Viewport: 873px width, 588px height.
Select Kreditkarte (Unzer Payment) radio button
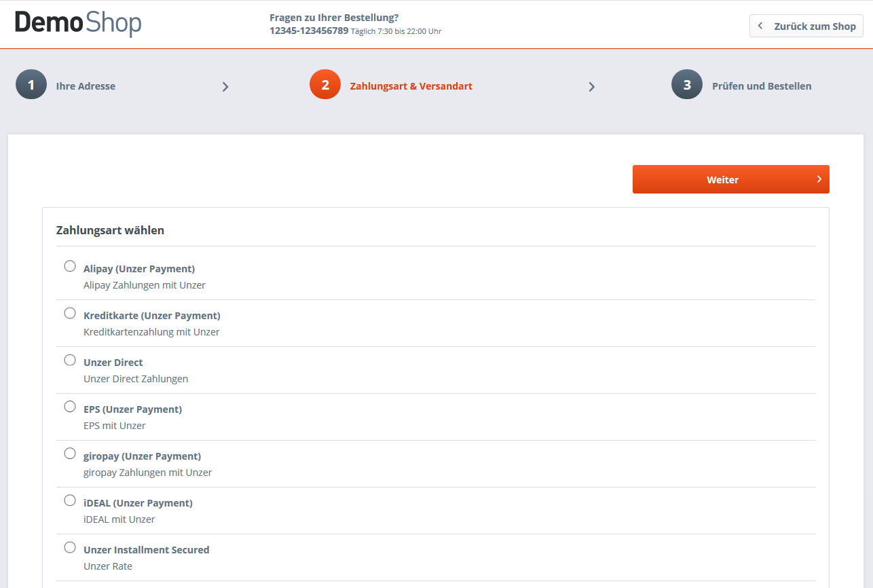pos(70,313)
